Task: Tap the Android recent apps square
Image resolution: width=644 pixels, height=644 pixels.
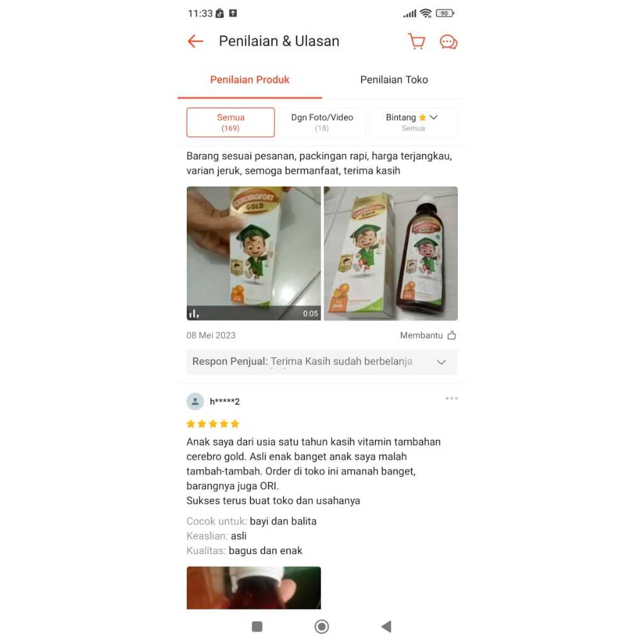Action: click(257, 626)
